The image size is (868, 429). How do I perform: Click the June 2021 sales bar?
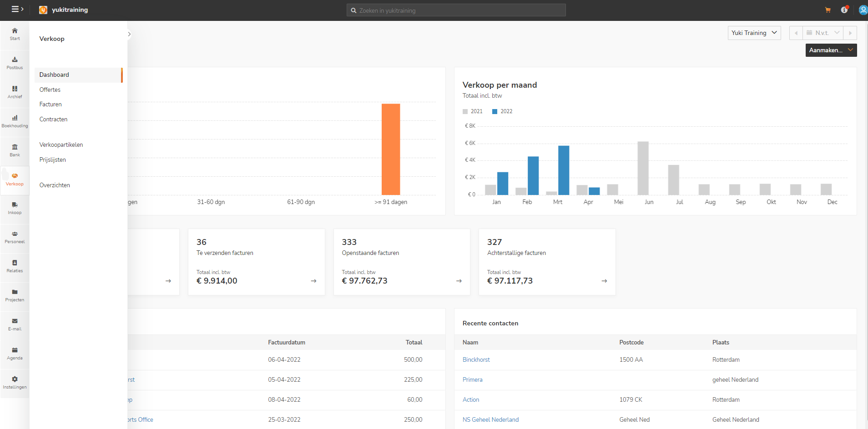(643, 168)
